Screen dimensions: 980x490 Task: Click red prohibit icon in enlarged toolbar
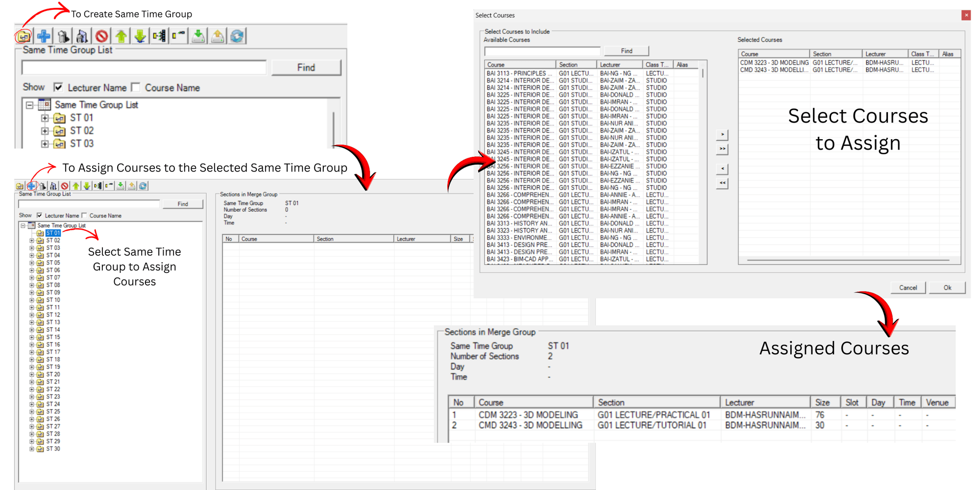click(101, 36)
